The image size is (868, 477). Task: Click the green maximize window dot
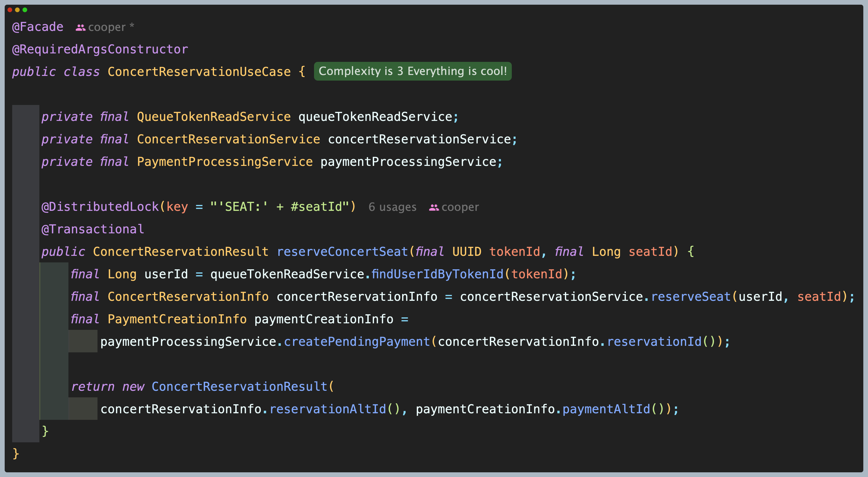(25, 10)
